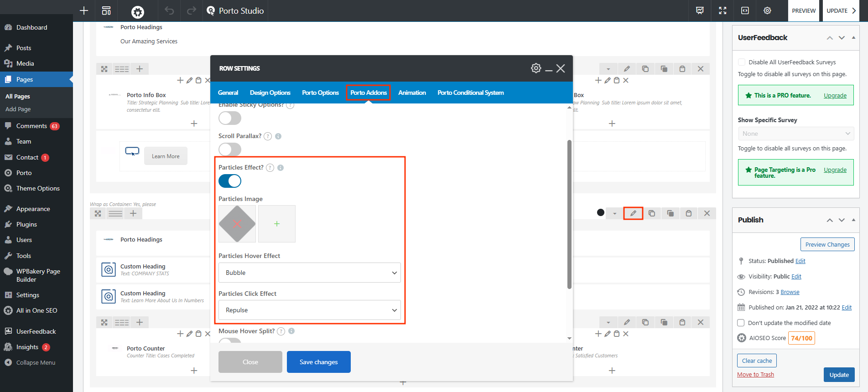Switch to the General tab
Viewport: 868px width, 392px height.
[x=228, y=93]
